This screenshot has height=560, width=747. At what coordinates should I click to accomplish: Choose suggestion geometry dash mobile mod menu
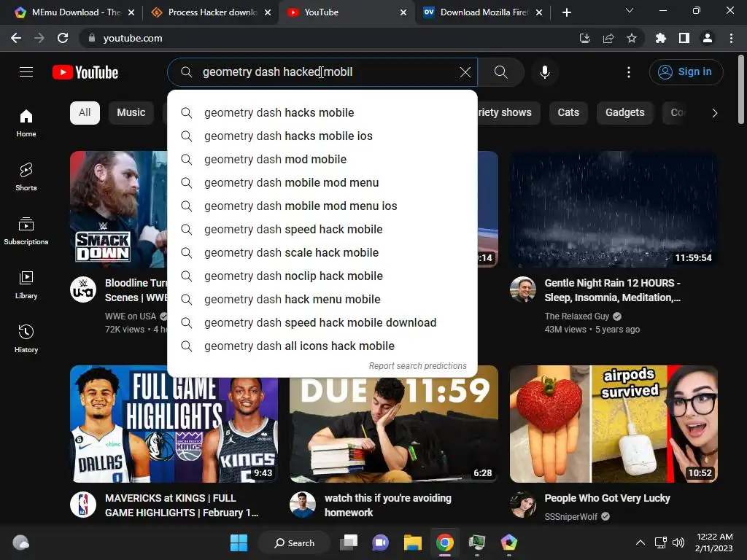click(x=322, y=183)
